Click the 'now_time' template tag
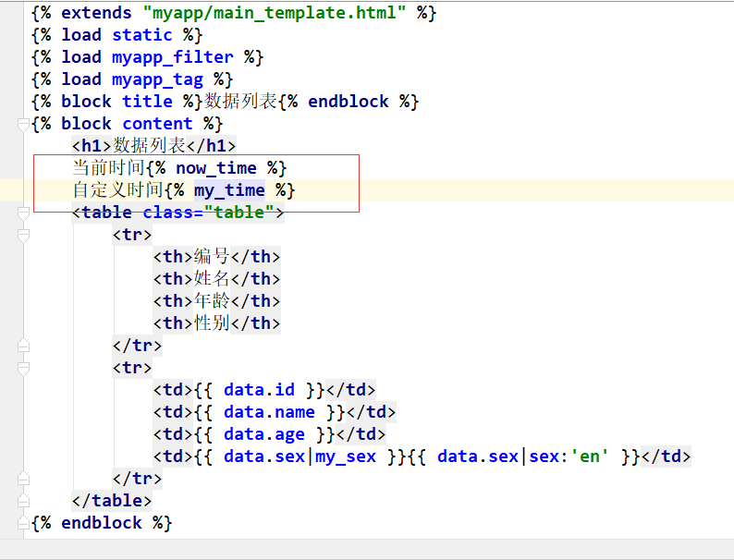The height and width of the screenshot is (560, 734). [x=216, y=168]
